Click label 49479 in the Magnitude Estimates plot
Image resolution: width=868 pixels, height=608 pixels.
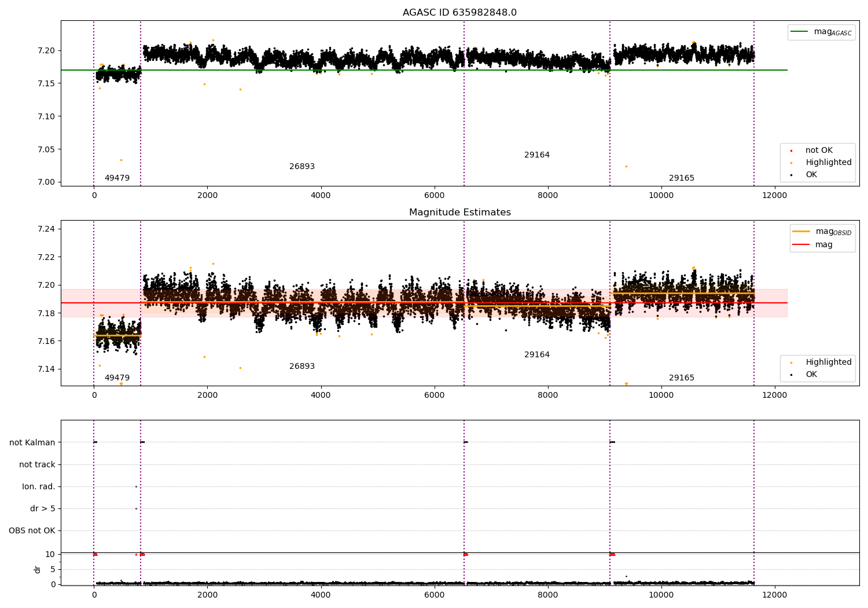tap(117, 378)
